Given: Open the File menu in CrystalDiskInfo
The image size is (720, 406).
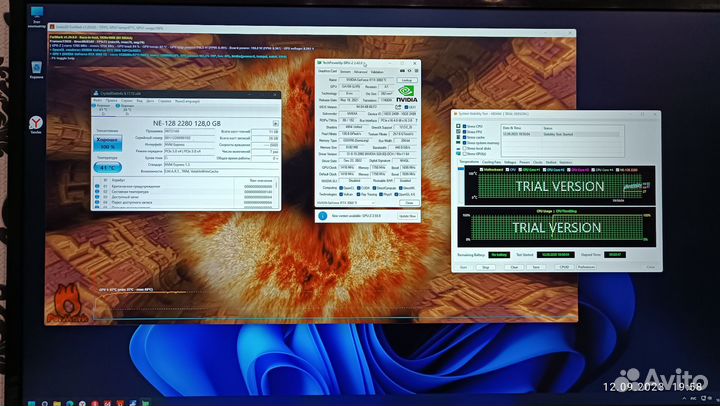Looking at the screenshot, I should tap(97, 101).
